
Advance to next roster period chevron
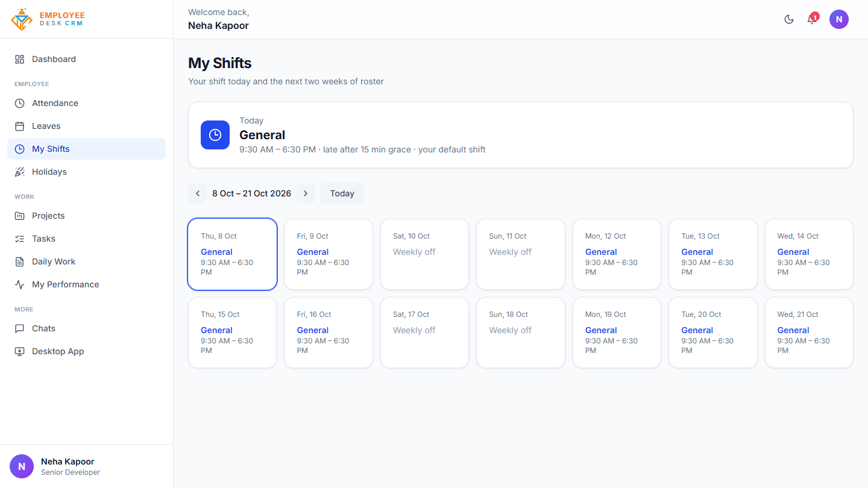point(306,193)
